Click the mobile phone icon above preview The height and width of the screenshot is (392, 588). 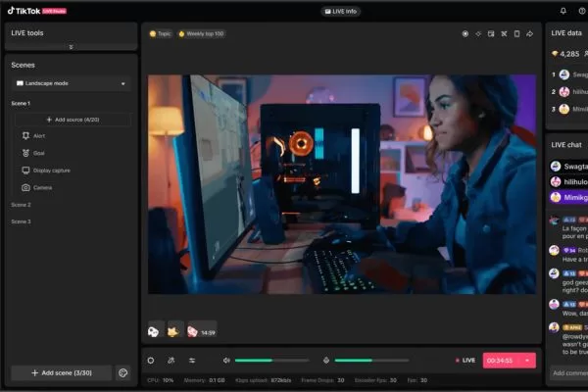pos(516,33)
